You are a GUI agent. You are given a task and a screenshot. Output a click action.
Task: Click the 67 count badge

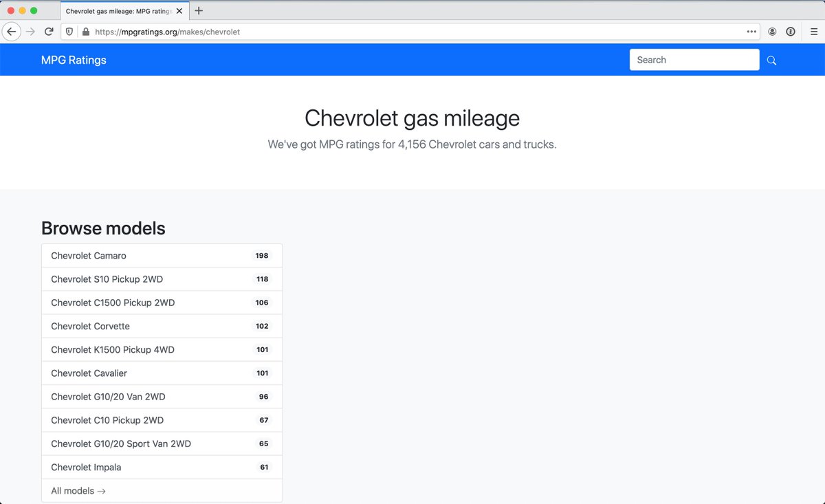point(264,420)
